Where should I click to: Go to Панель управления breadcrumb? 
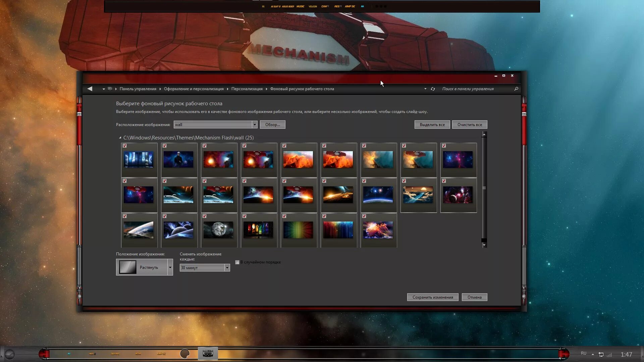(138, 89)
